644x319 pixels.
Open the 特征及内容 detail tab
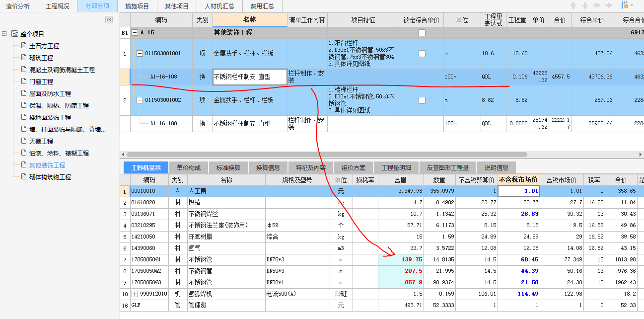[311, 167]
